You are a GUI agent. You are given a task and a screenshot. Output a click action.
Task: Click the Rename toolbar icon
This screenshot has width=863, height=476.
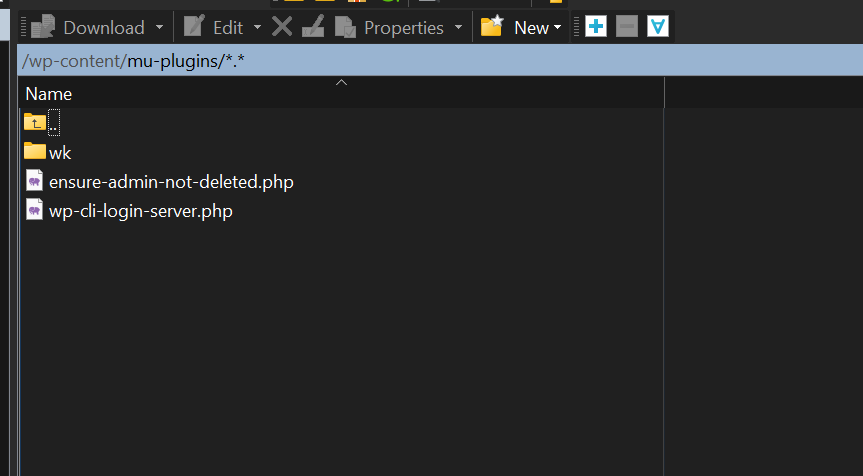[313, 27]
